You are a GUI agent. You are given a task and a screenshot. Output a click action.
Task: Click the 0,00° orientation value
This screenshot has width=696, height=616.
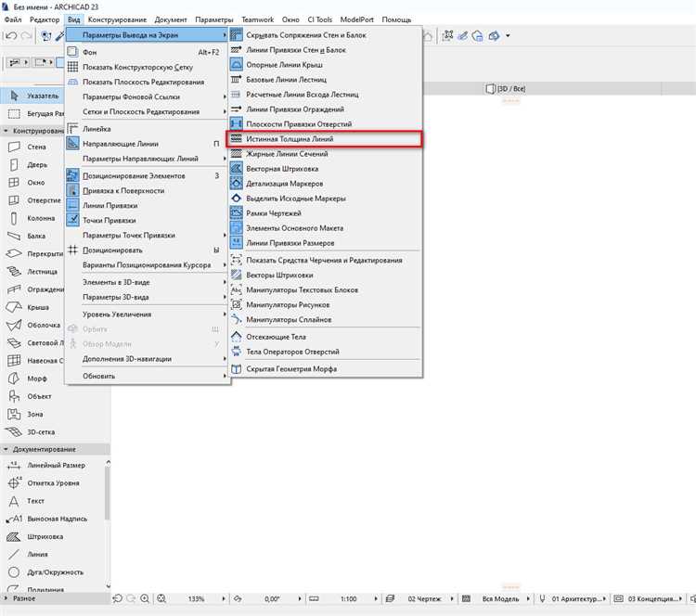272,598
